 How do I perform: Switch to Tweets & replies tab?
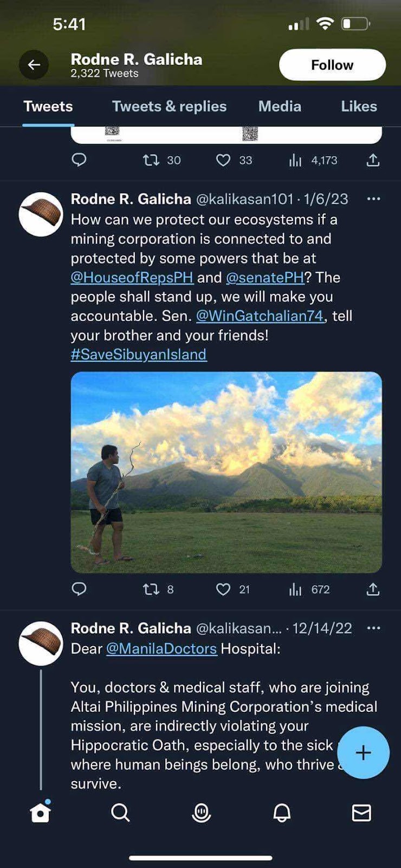click(169, 106)
